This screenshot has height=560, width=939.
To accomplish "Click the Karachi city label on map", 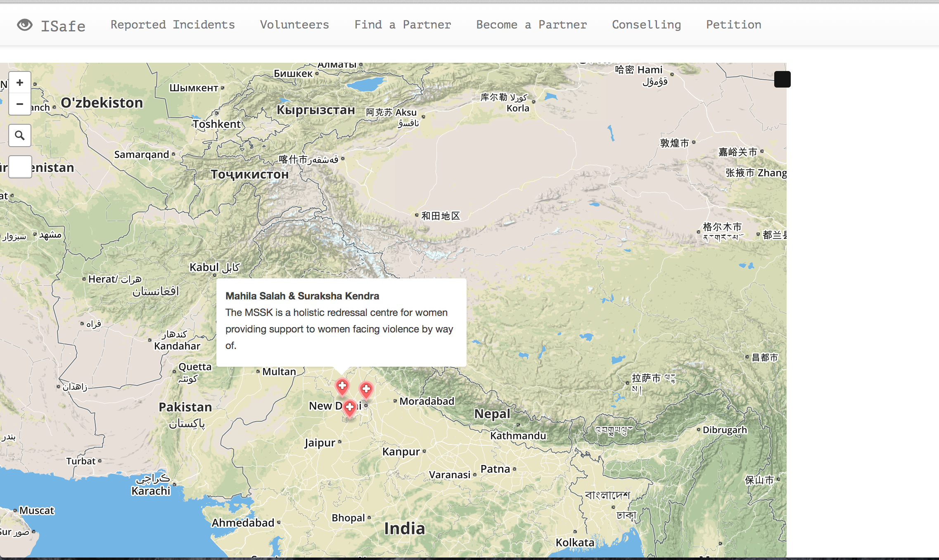I will (151, 491).
